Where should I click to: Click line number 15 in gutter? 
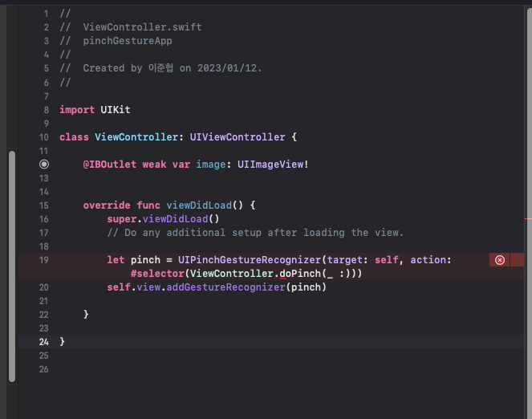click(44, 205)
